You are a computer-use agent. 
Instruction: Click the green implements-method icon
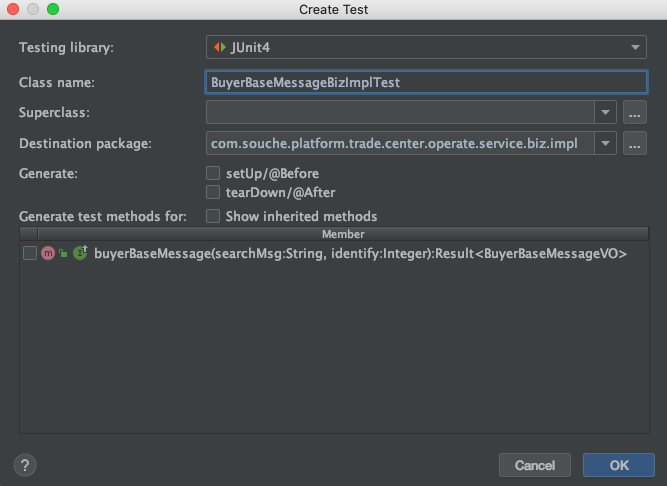tap(80, 254)
